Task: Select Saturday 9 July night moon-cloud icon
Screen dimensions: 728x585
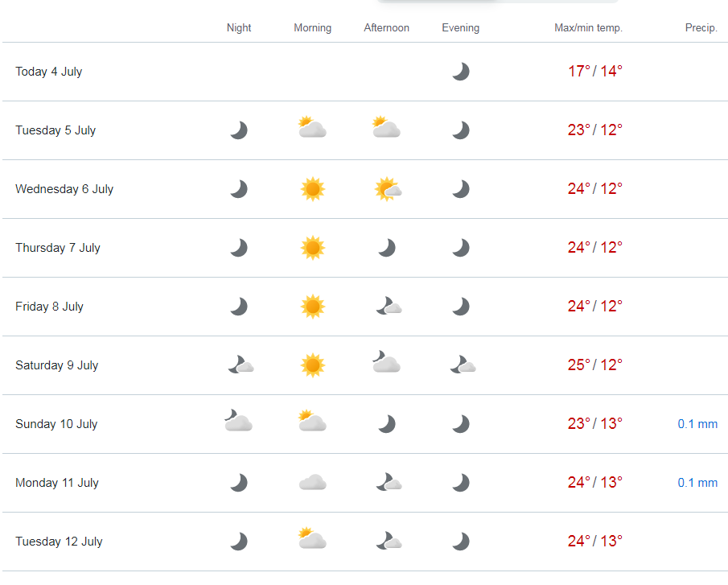Action: (x=241, y=365)
